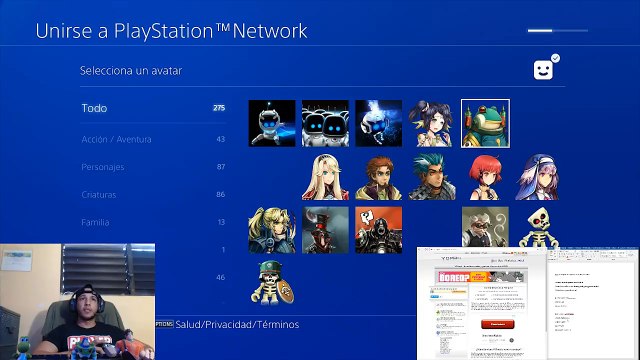Pick the teal spiky-haired warrior avatar
Viewport: 640px width, 360px height.
432,177
